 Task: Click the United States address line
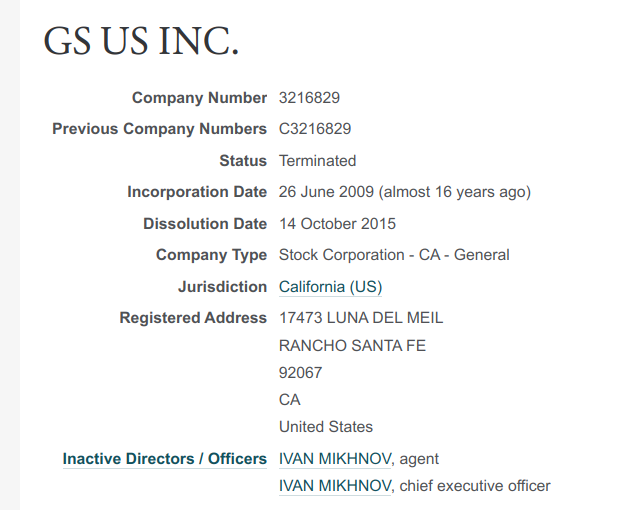326,427
